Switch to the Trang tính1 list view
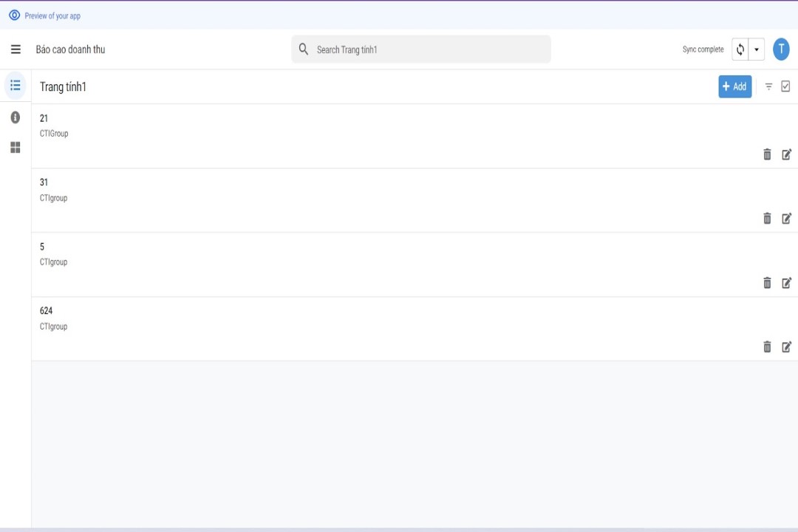The width and height of the screenshot is (798, 532). 15,85
